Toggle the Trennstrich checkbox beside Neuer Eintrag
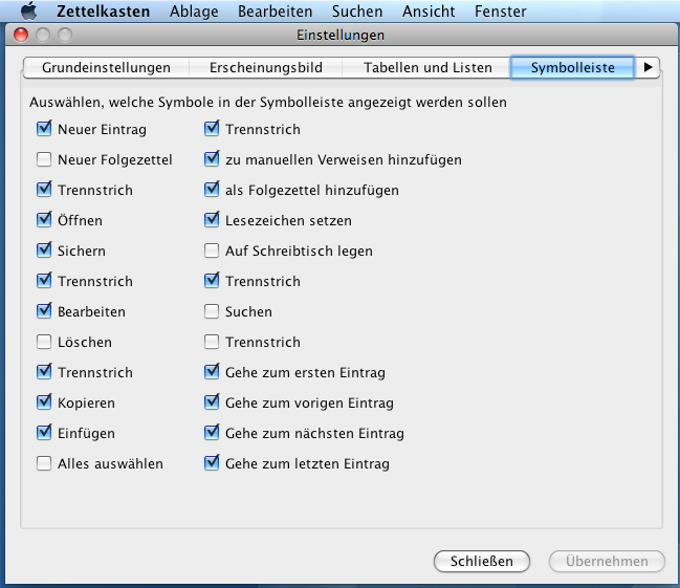This screenshot has height=588, width=680. point(211,129)
